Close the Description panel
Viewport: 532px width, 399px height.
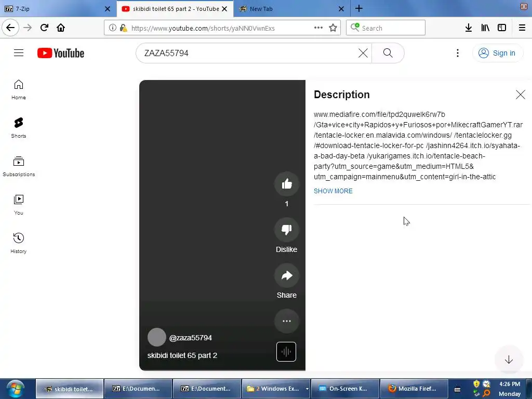pyautogui.click(x=521, y=95)
